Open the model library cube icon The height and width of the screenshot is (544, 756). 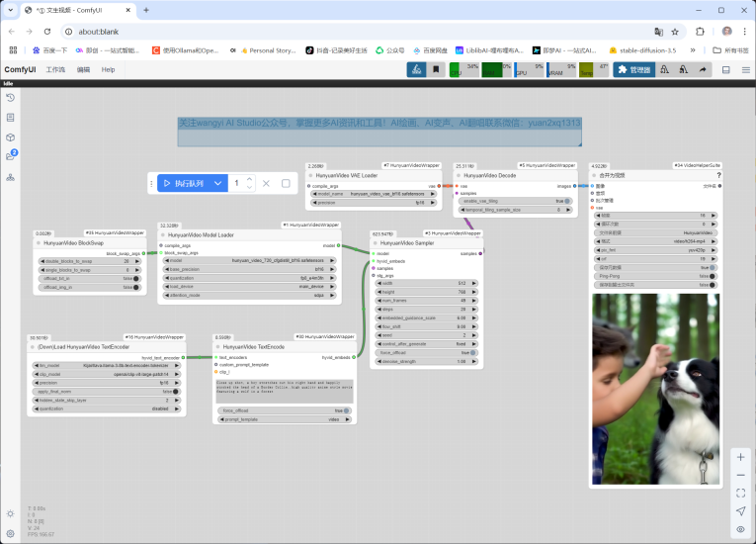[x=10, y=137]
